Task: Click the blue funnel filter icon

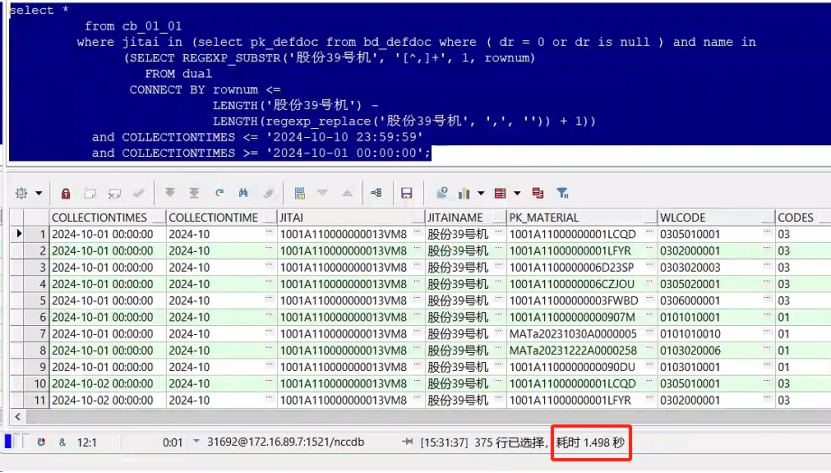Action: 562,193
